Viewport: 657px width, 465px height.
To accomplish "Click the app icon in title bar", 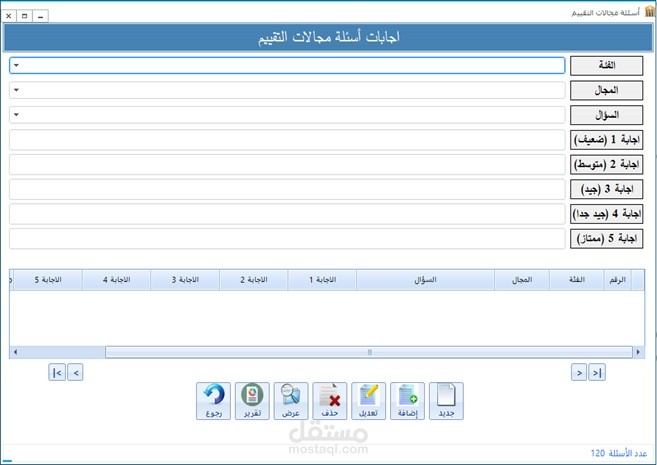I will [649, 11].
